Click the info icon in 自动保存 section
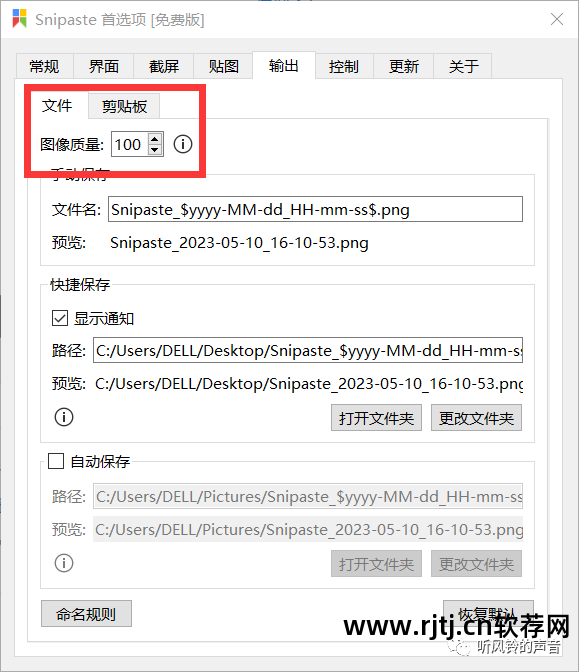Viewport: 579px width, 672px height. point(64,563)
